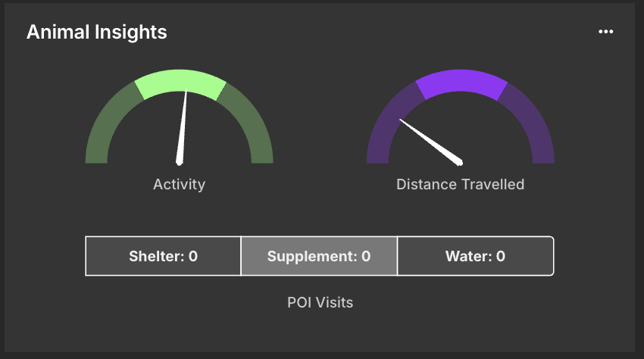Click the Animal Insights panel title
This screenshot has width=644, height=359.
97,32
